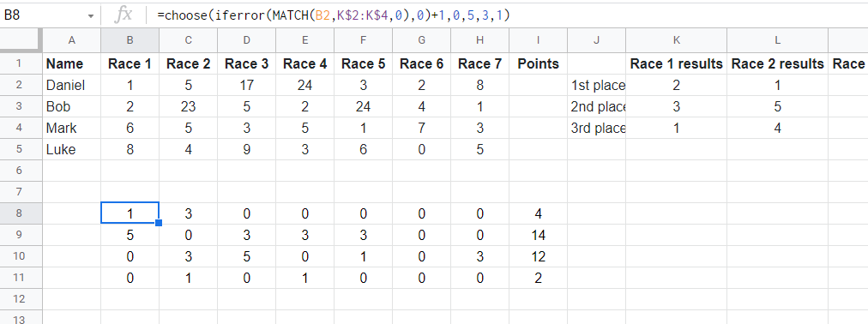Image resolution: width=868 pixels, height=324 pixels.
Task: Select Luke's Race 5 value 6
Action: pyautogui.click(x=363, y=149)
